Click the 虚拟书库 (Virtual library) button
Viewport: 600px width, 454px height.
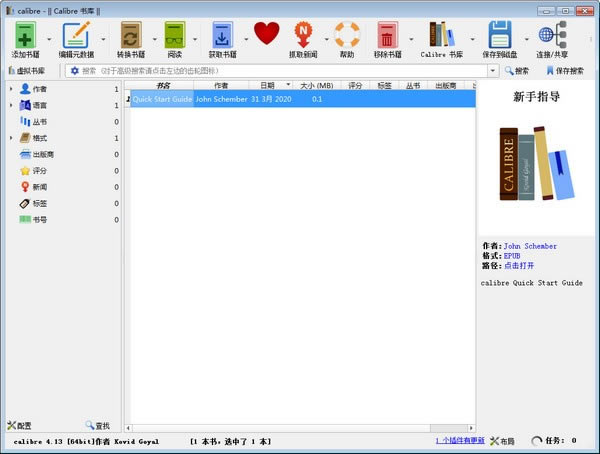point(26,71)
